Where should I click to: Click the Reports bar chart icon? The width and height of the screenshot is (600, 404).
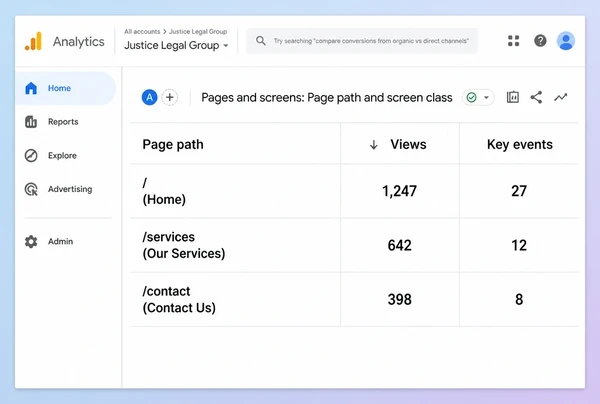tap(31, 122)
